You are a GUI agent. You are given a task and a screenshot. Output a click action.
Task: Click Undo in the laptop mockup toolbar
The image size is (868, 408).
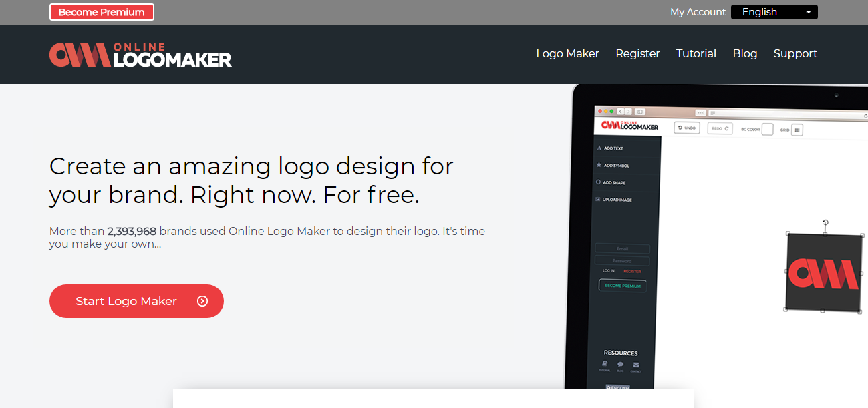[x=686, y=128]
